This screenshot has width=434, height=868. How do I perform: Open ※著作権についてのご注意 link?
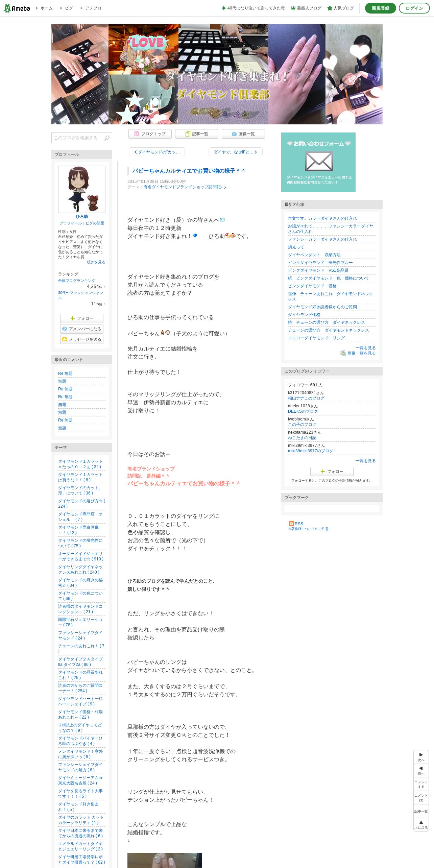click(x=308, y=529)
